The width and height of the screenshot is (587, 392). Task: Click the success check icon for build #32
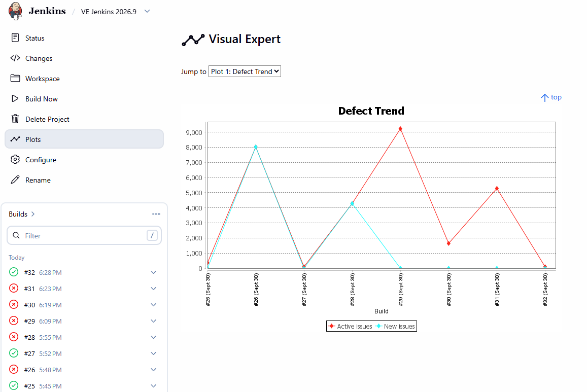click(x=14, y=272)
